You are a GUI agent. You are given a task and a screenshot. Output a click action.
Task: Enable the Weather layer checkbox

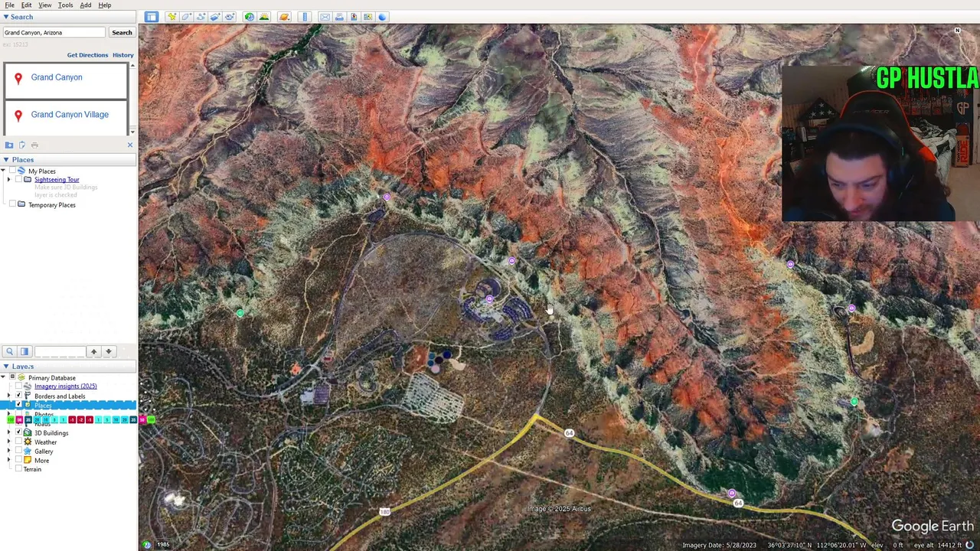18,442
